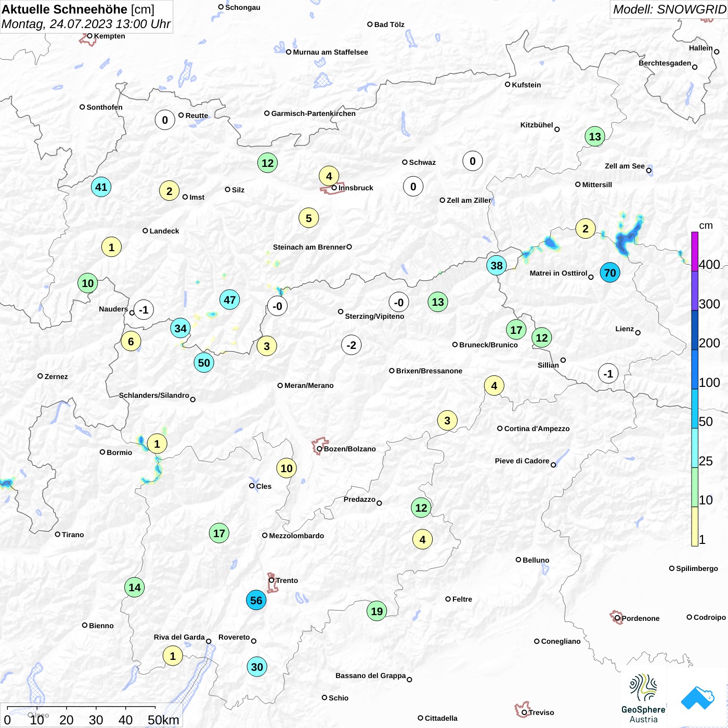Click the 17 cm marker near Bruneck
This screenshot has width=728, height=728.
coord(516,330)
